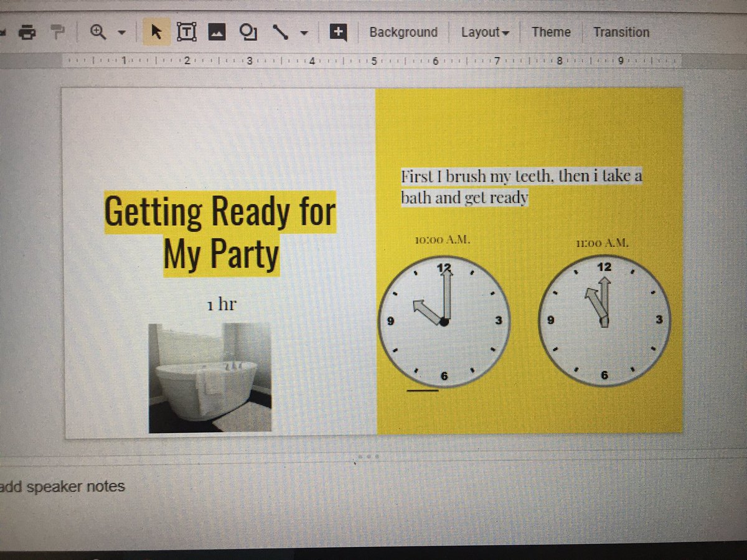747x560 pixels.
Task: Open the Background button
Action: [403, 32]
